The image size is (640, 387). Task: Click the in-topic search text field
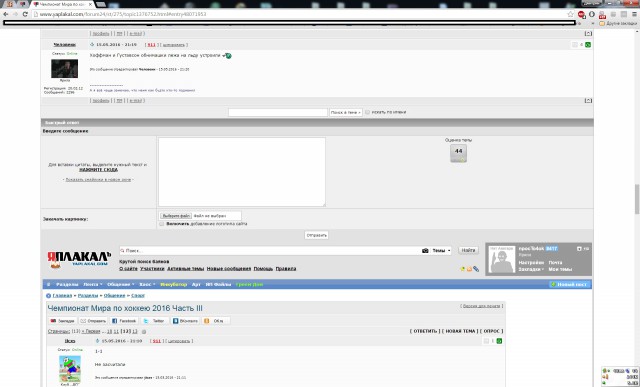pos(278,112)
